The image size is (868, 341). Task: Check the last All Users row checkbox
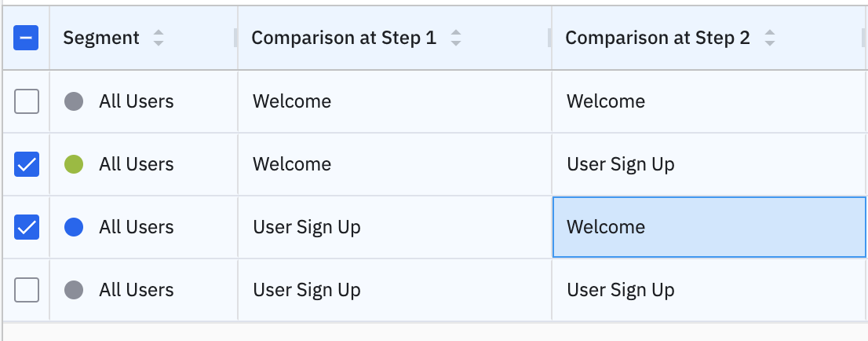tap(26, 290)
